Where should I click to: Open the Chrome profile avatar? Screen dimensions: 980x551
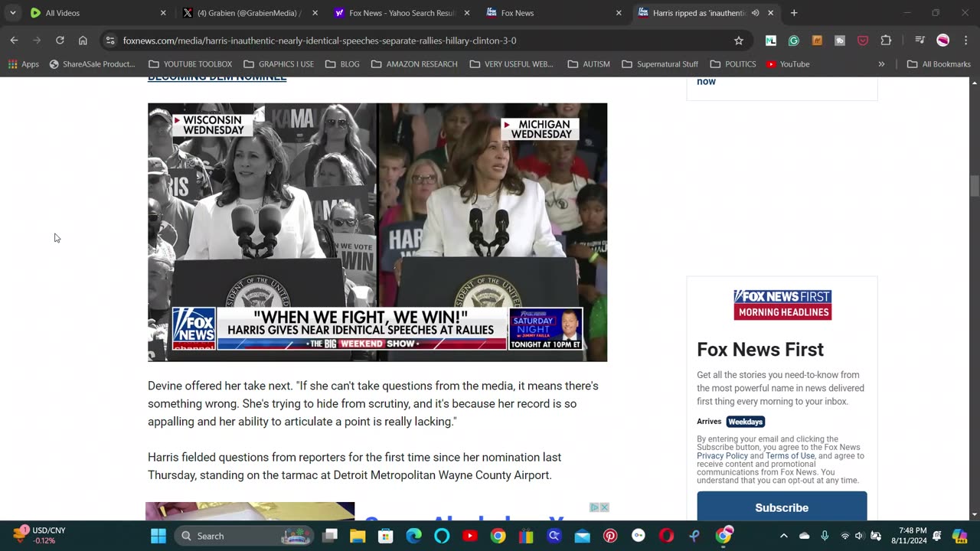pyautogui.click(x=942, y=41)
